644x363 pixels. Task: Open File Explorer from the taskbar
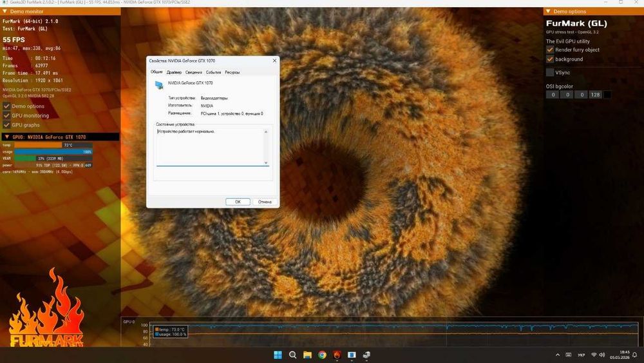307,355
